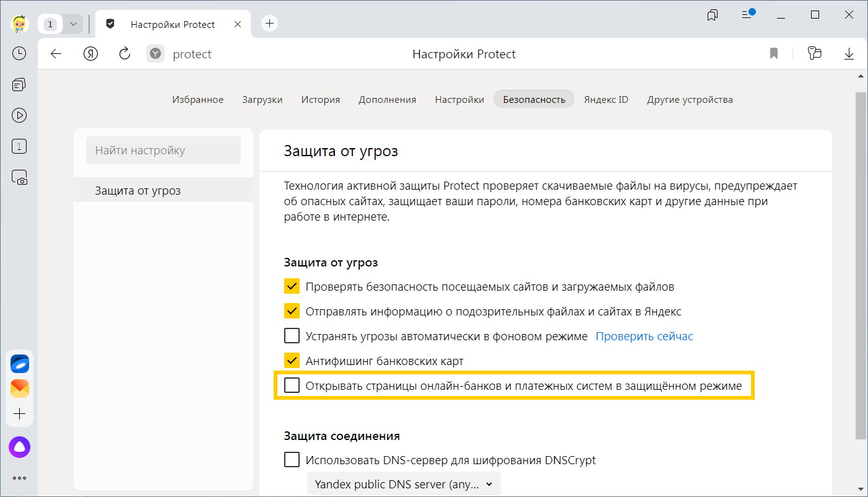
Task: Switch to the Загрузки tab
Action: (x=263, y=99)
